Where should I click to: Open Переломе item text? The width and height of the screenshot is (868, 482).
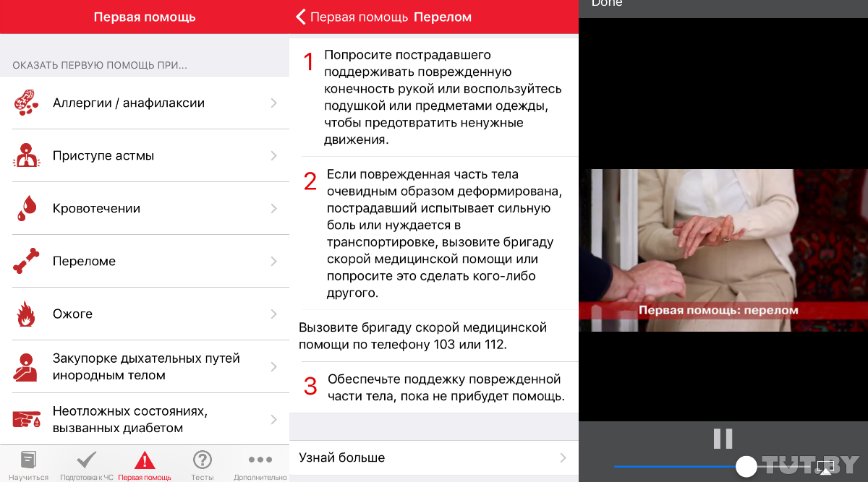coord(84,261)
